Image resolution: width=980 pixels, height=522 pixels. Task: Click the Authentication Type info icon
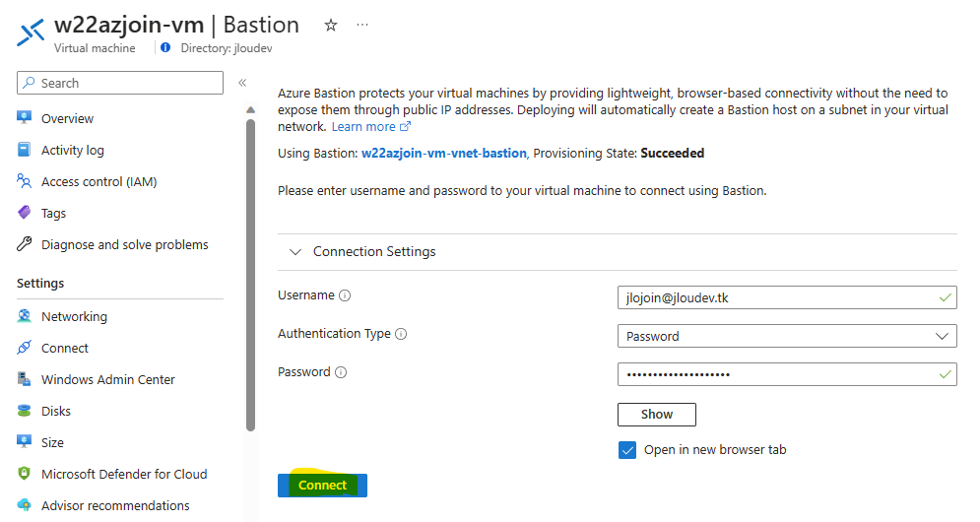[401, 334]
